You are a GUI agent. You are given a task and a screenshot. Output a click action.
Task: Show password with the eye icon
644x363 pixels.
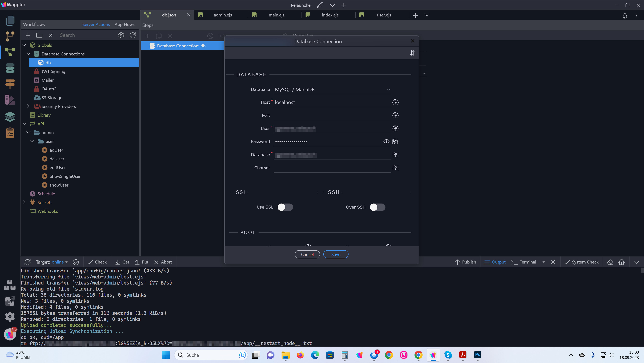coord(386,141)
